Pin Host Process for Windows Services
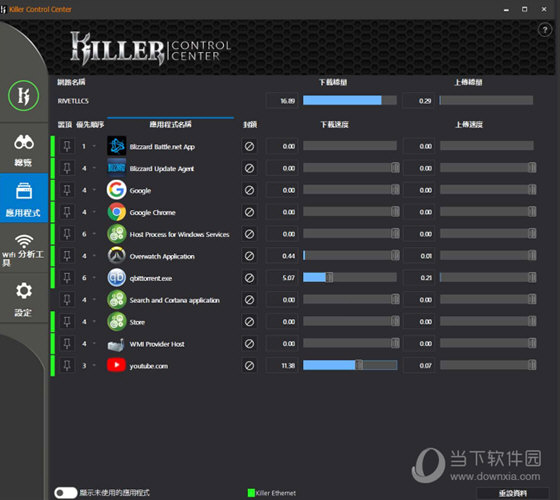Image resolution: width=560 pixels, height=500 pixels. point(67,234)
